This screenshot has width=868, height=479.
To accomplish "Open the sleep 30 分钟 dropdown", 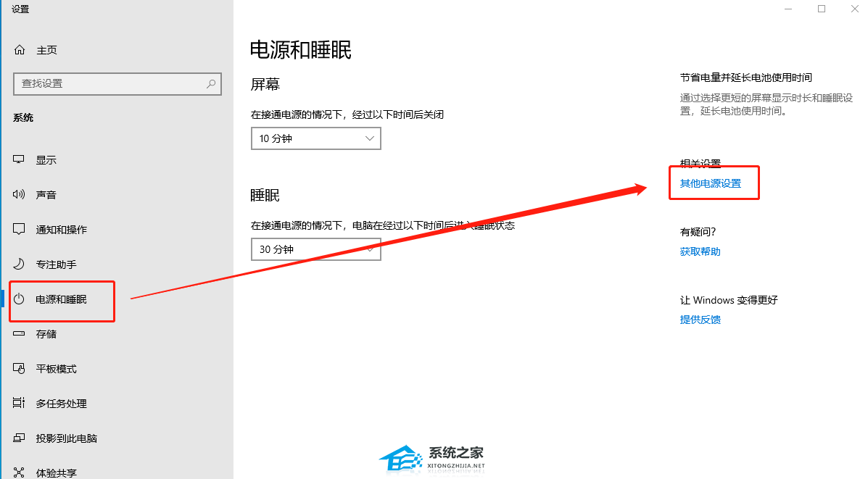I will tap(316, 249).
